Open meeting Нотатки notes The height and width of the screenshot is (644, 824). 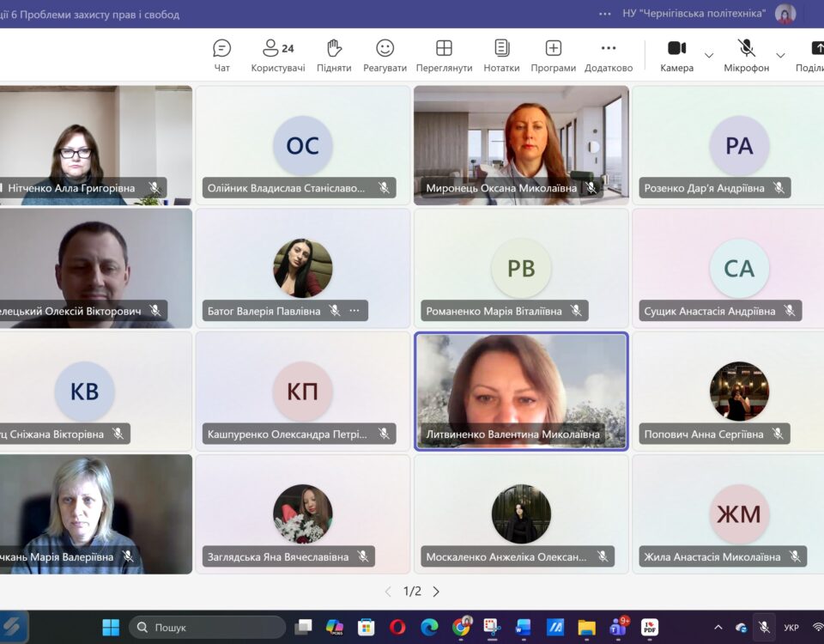(x=501, y=56)
